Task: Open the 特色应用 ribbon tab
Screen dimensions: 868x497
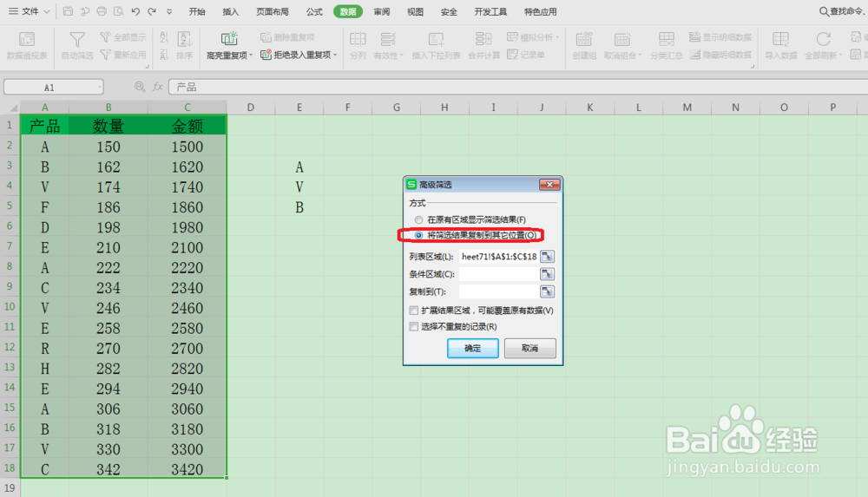Action: pos(540,11)
